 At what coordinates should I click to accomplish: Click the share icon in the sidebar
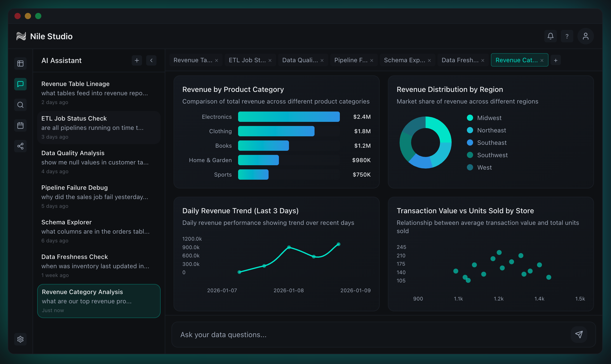(20, 146)
